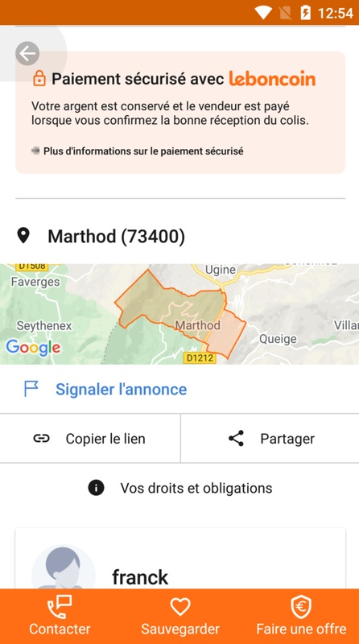Open Plus d'informations sur le paiement sécurisé
Screen dimensions: 359x644
(143, 151)
